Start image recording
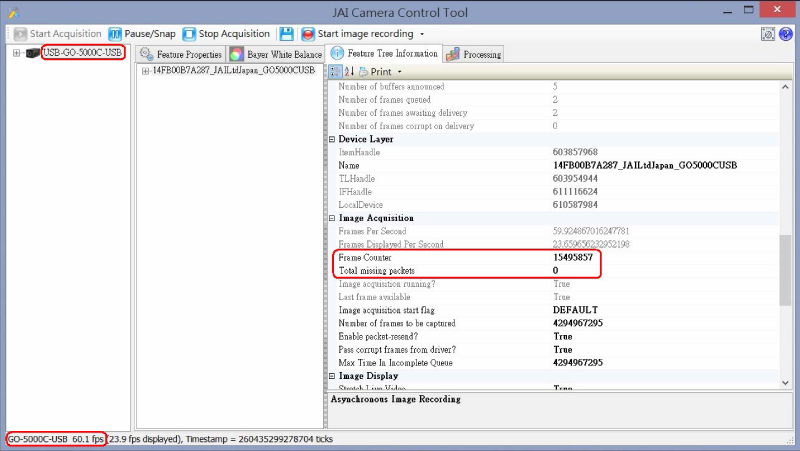 click(358, 34)
